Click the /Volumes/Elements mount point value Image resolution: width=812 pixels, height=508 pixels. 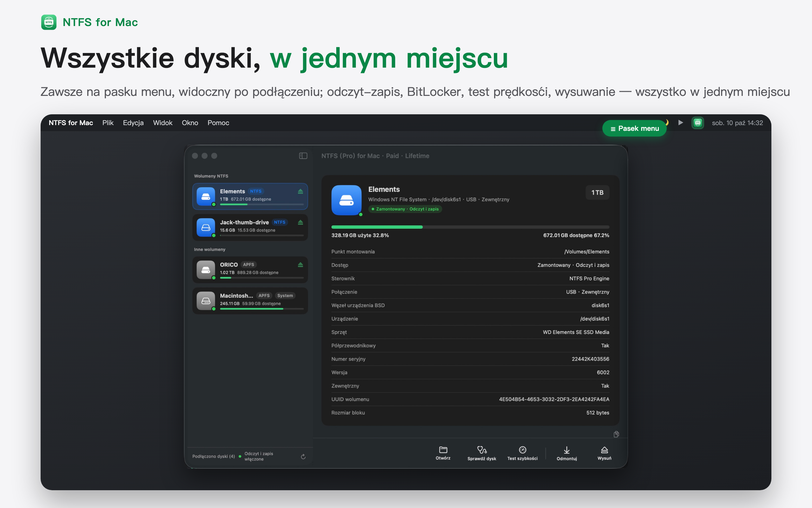586,252
